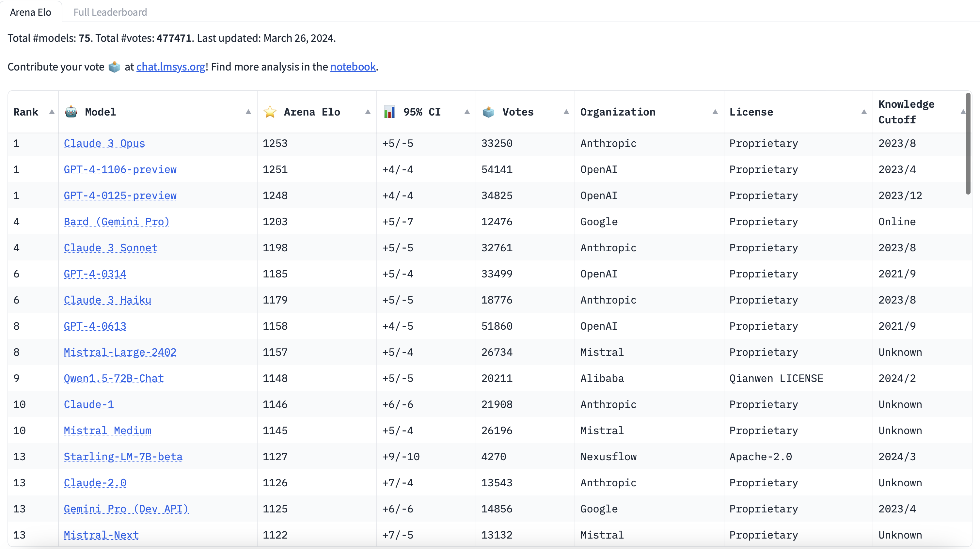Click the ballot box icon in Votes header
980x549 pixels.
(488, 112)
